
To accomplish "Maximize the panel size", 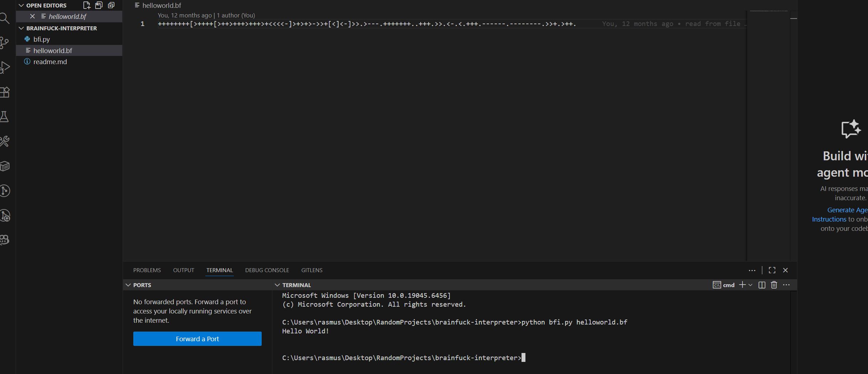I will 772,270.
